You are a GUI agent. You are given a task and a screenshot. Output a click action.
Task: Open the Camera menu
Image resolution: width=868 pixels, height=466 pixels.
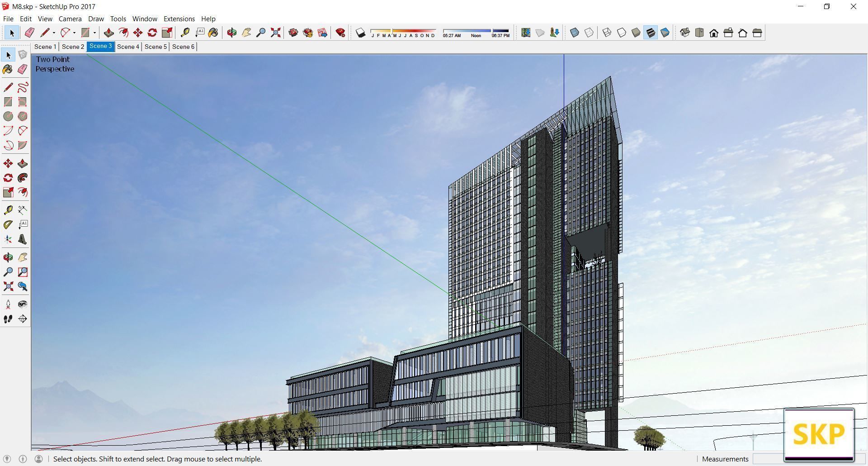pos(70,19)
